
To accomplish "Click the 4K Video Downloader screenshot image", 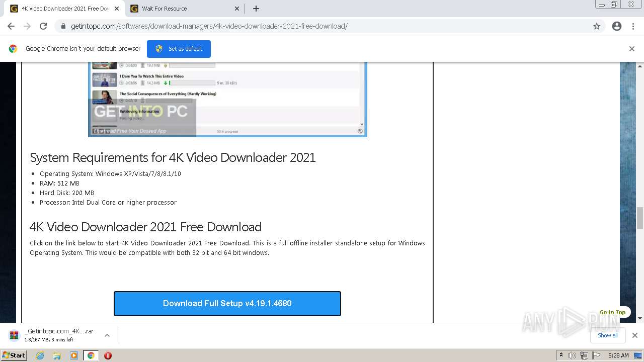I will [x=227, y=99].
